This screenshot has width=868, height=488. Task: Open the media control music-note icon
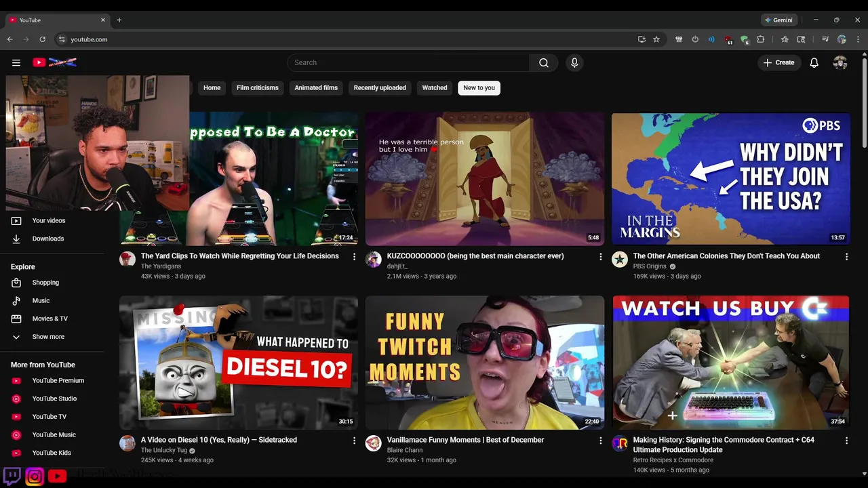tap(825, 39)
